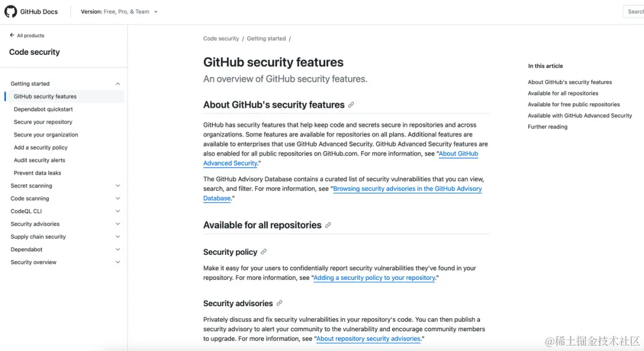Click the Code security breadcrumb
Viewport: 644px width, 351px height.
[221, 39]
